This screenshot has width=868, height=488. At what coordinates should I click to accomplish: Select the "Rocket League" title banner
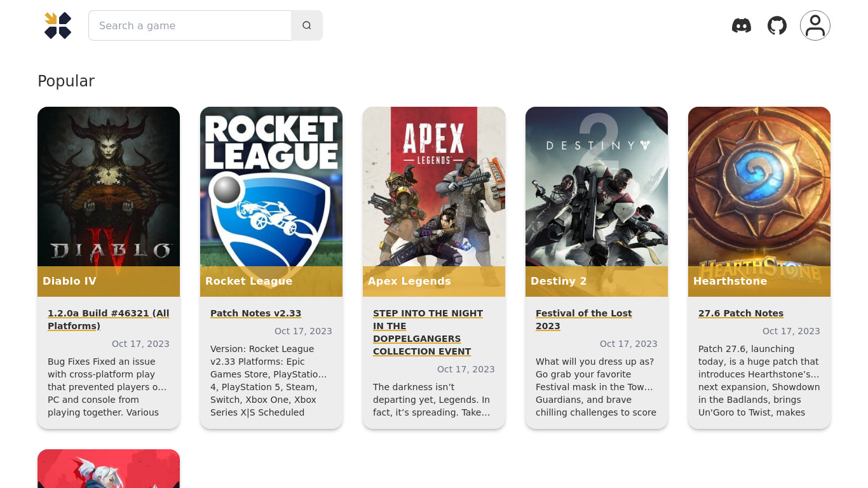[x=271, y=281]
